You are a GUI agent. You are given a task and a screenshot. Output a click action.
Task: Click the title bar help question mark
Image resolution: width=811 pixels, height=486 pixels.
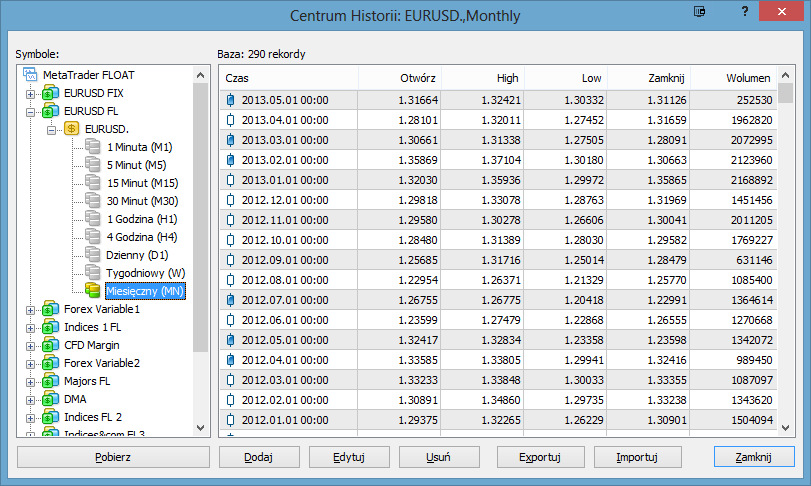[745, 11]
